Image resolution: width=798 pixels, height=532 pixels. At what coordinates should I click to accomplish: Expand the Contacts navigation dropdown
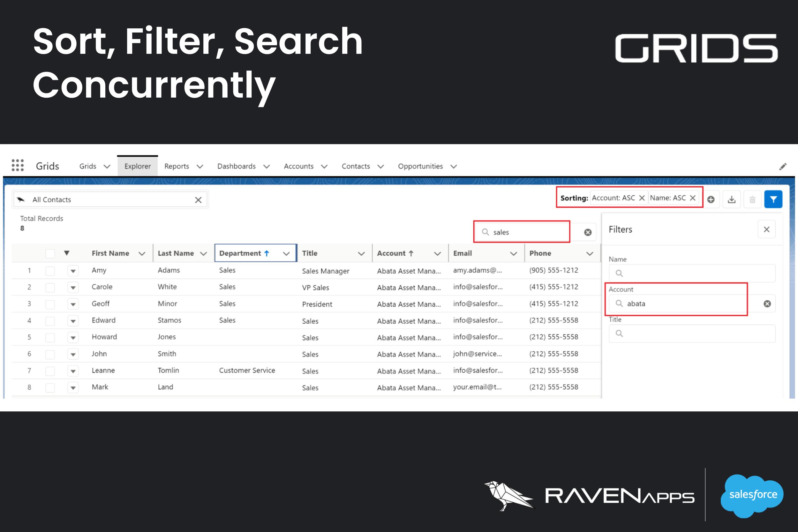[381, 166]
